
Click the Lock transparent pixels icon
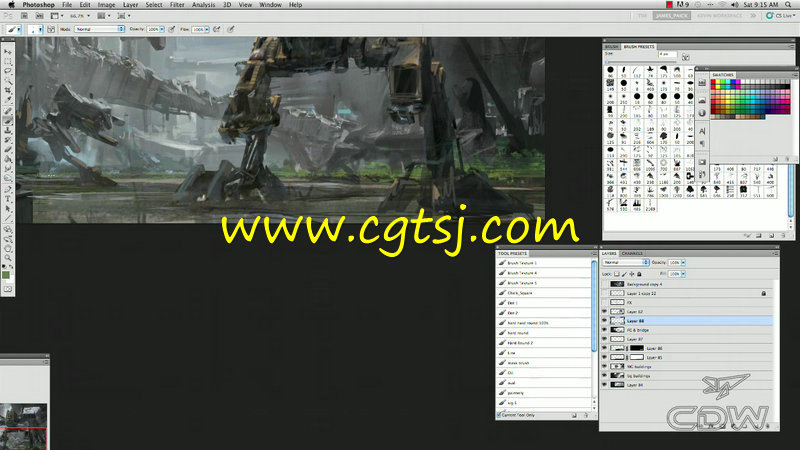(x=617, y=274)
